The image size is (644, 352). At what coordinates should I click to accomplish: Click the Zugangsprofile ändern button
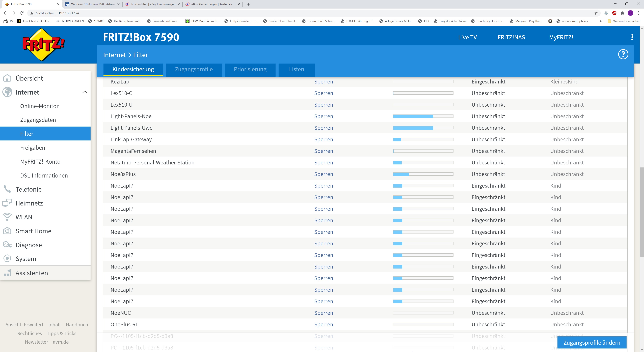pyautogui.click(x=592, y=342)
